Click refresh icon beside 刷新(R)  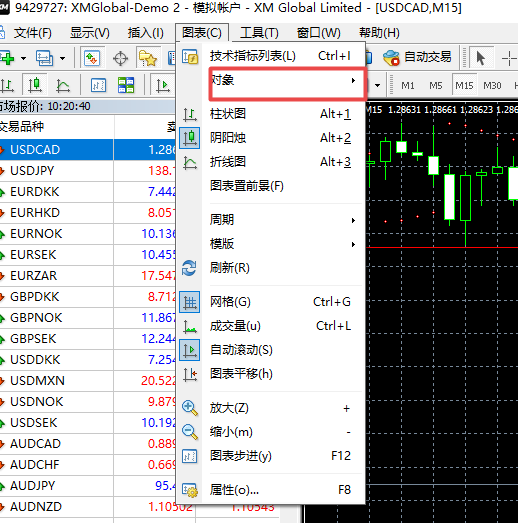189,268
